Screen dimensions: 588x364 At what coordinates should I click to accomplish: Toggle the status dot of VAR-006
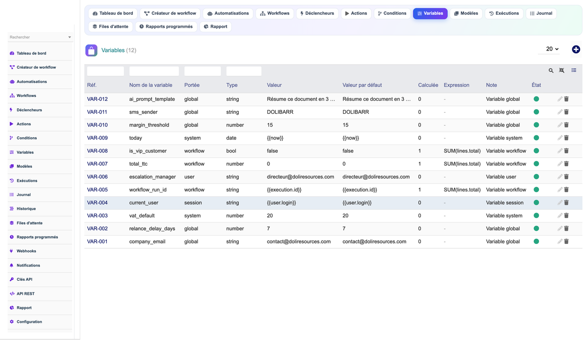click(536, 177)
